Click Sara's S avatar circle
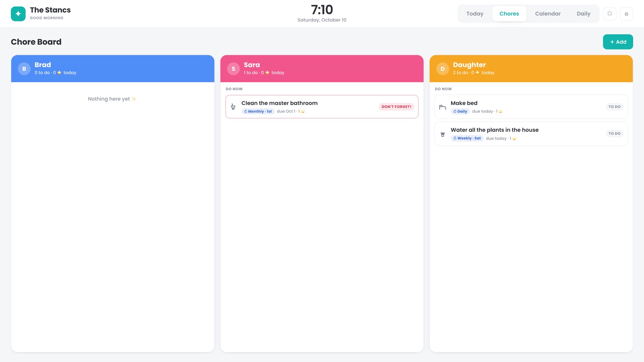Image resolution: width=644 pixels, height=362 pixels. tap(233, 69)
